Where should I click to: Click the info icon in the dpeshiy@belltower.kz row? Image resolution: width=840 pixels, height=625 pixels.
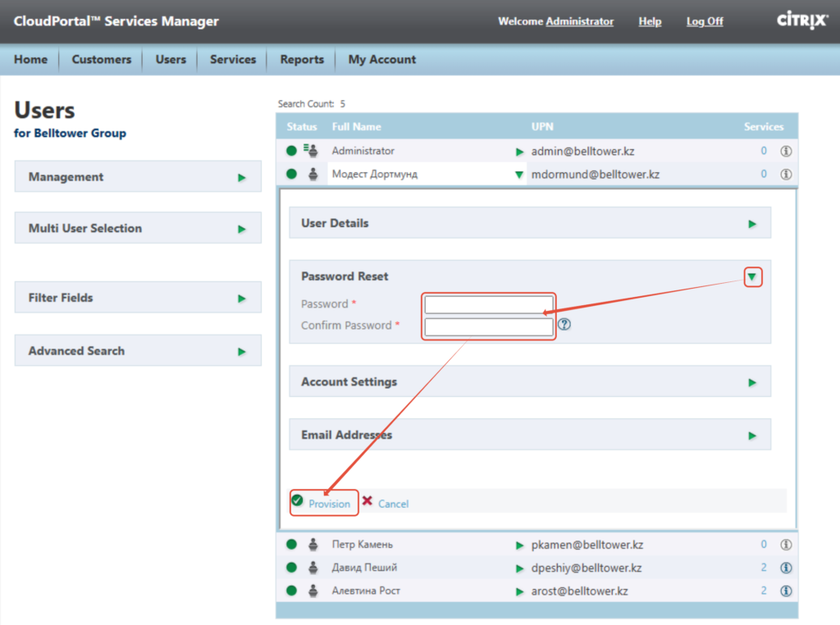[x=786, y=568]
